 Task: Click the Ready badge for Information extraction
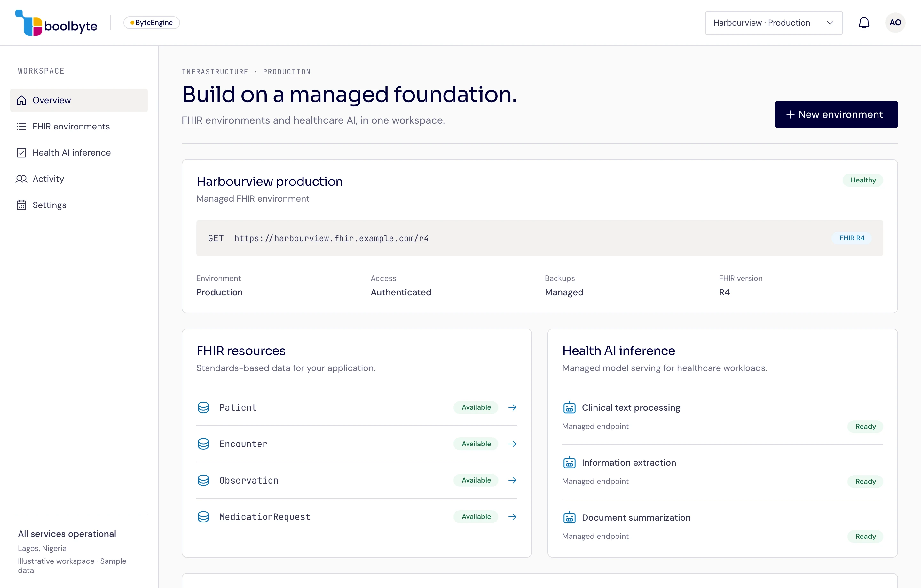(x=865, y=482)
